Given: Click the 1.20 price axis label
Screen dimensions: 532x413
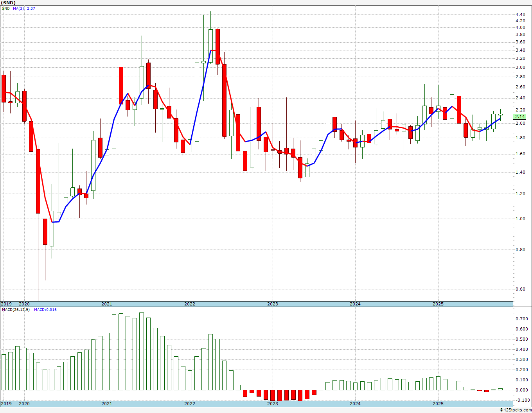Looking at the screenshot, I should click(x=520, y=194).
